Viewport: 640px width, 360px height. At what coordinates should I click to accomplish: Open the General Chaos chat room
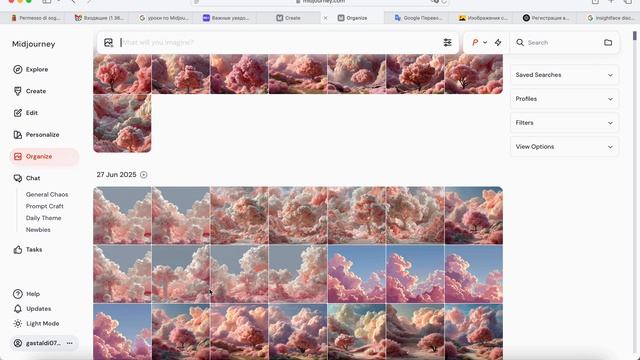click(47, 194)
